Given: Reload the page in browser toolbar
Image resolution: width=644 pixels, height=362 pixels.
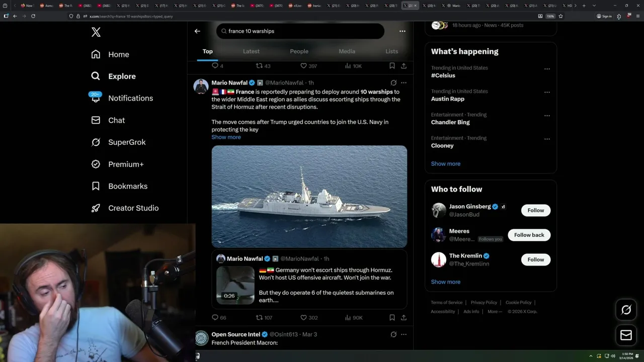Looking at the screenshot, I should [x=33, y=16].
